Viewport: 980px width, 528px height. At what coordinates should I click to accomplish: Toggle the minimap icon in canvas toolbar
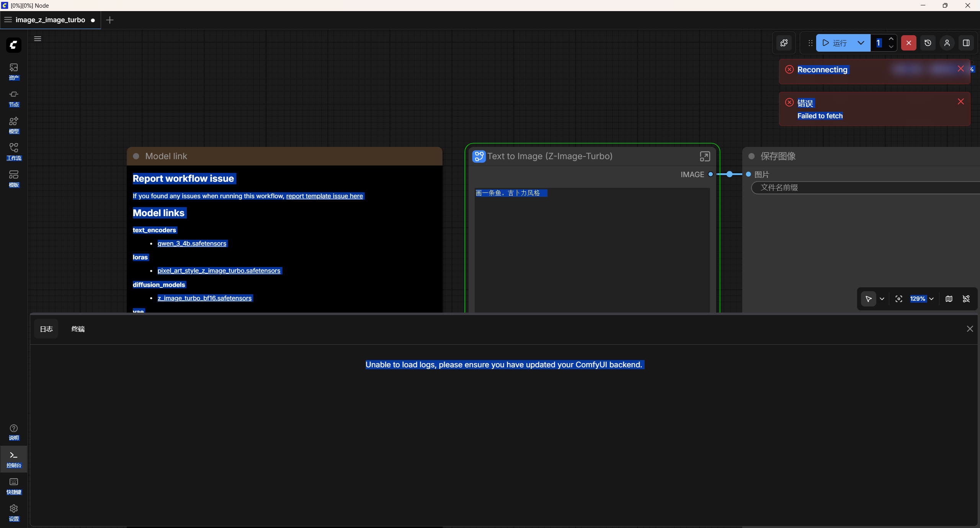(x=949, y=299)
